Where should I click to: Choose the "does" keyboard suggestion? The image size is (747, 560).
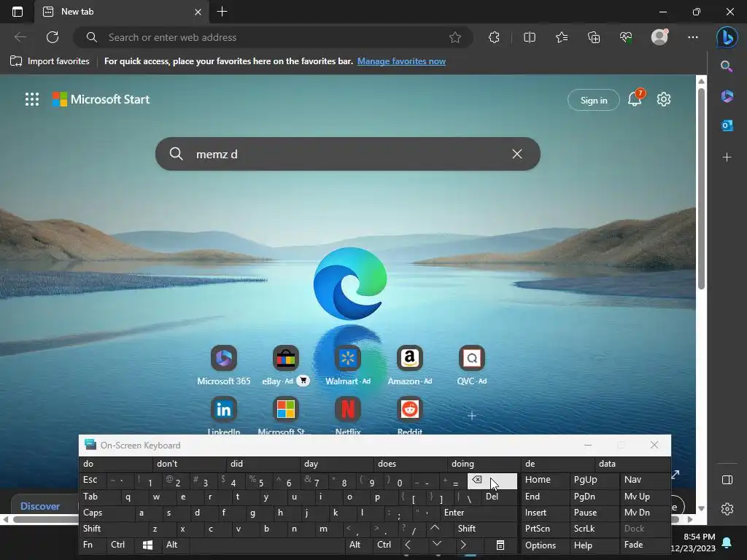point(410,463)
